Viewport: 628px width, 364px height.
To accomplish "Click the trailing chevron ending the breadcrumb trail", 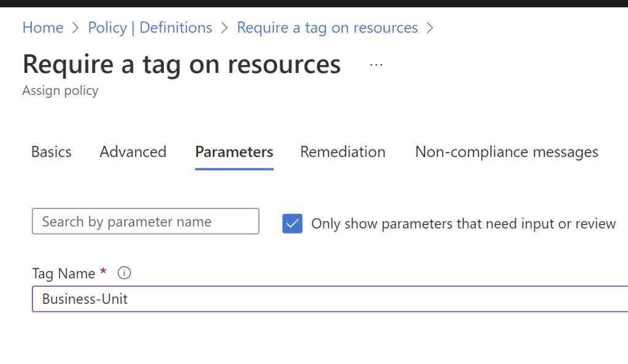I will (430, 28).
